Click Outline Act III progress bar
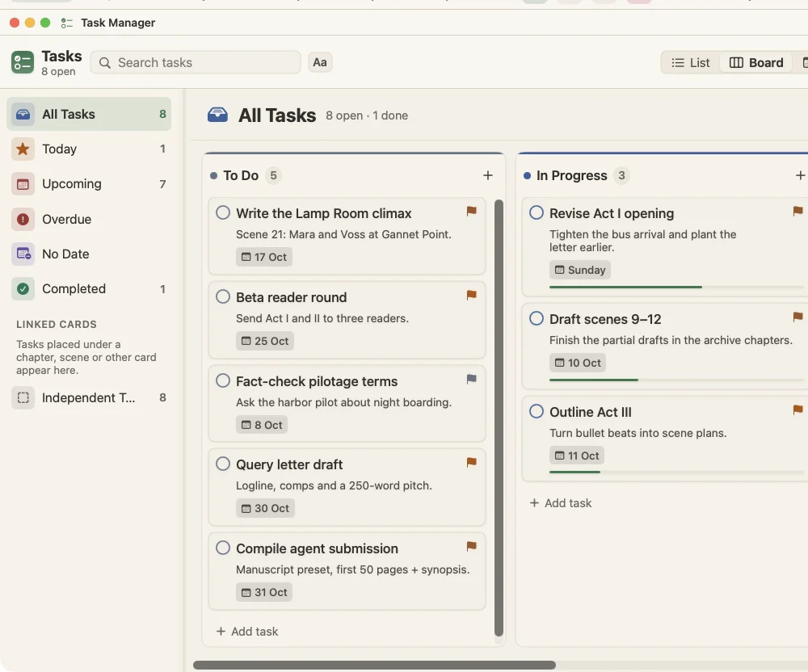The width and height of the screenshot is (808, 672). [x=676, y=472]
